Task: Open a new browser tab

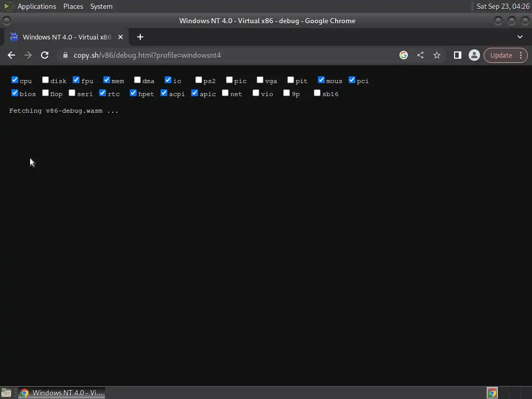Action: click(x=140, y=37)
